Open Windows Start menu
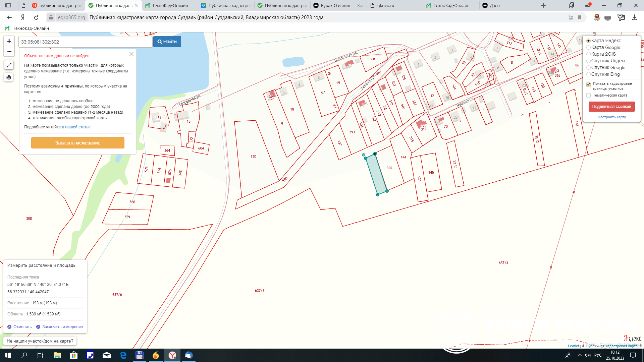Screen dimensions: 644x362 pyautogui.click(x=8, y=355)
